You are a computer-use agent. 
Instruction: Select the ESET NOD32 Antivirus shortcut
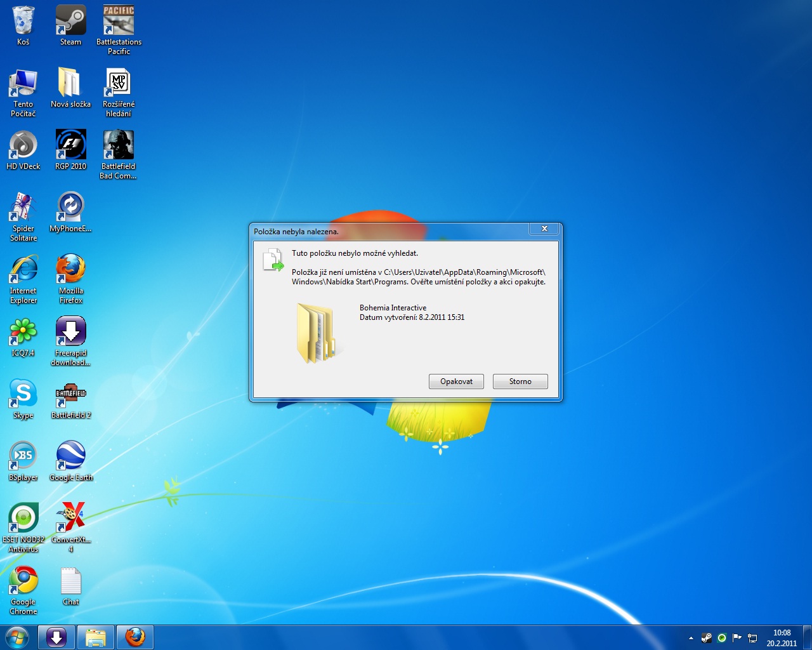tap(23, 528)
